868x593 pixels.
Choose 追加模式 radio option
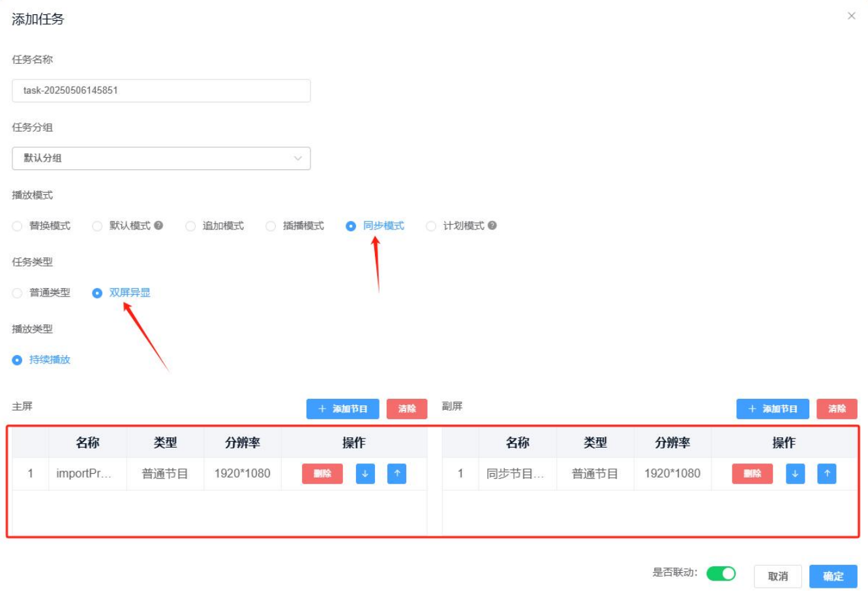click(x=190, y=226)
